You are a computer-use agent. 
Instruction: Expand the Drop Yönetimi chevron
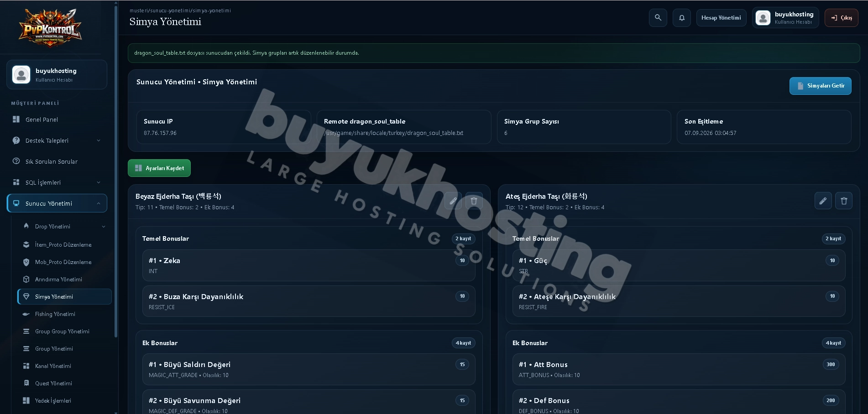click(x=104, y=227)
